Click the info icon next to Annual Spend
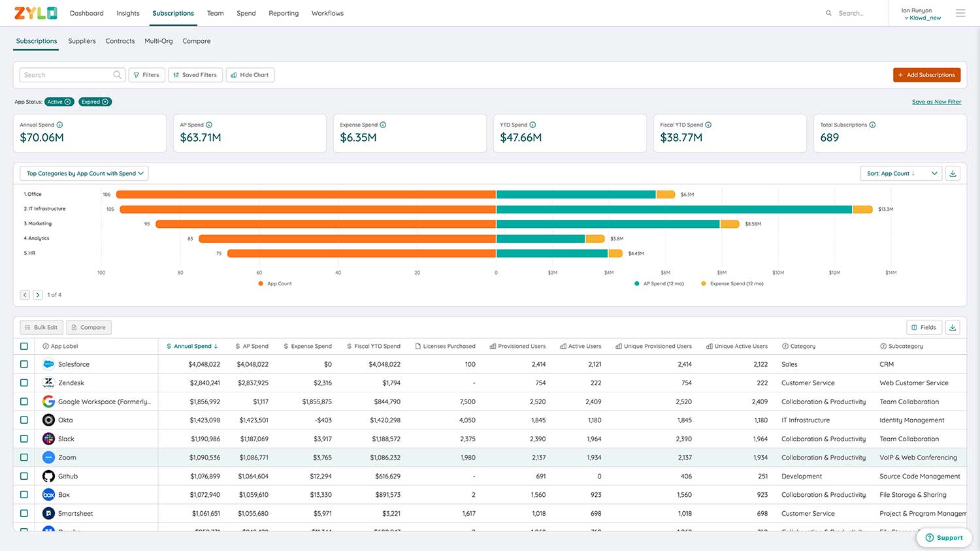The width and height of the screenshot is (980, 551). pos(58,124)
